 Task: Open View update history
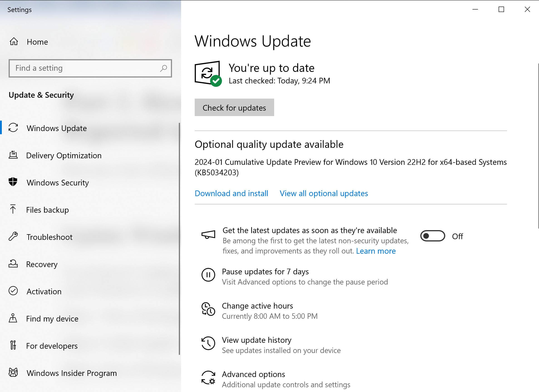256,340
